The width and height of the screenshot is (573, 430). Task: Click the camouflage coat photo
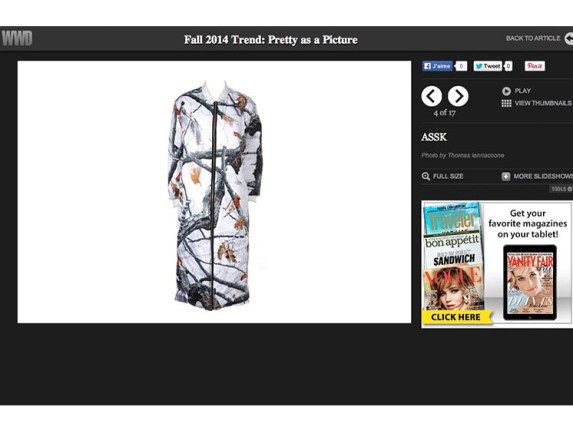click(x=215, y=195)
